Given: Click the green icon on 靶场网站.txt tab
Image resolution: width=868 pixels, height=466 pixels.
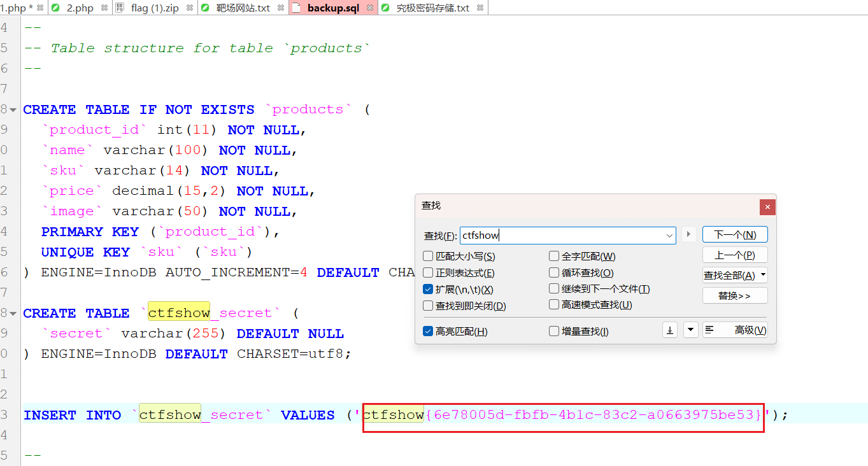Looking at the screenshot, I should click(x=205, y=8).
